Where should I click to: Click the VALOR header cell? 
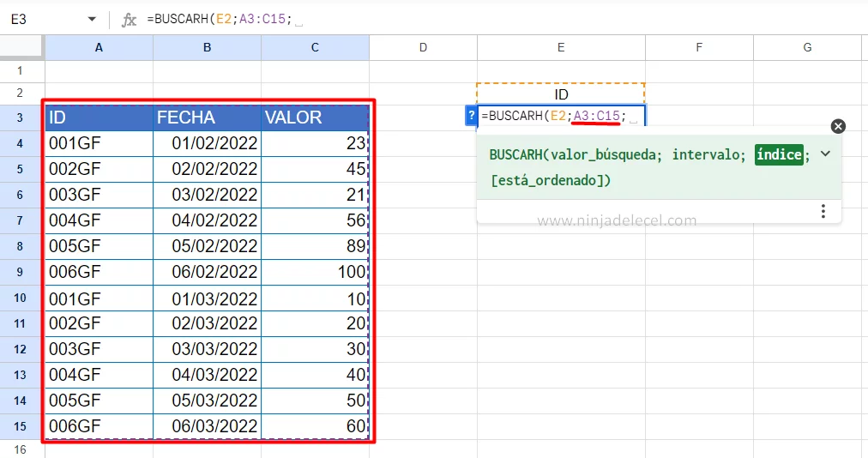[x=315, y=118]
